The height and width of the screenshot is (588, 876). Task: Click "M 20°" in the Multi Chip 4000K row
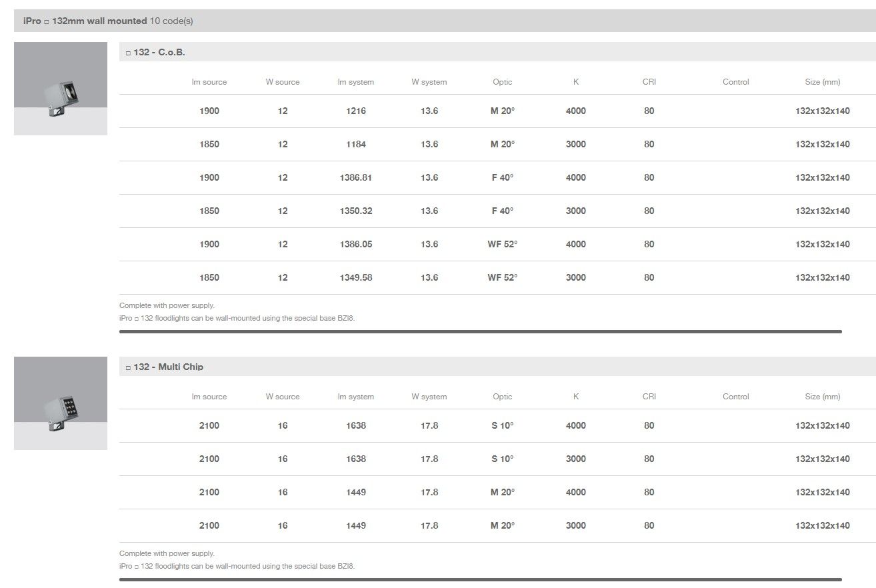click(503, 492)
